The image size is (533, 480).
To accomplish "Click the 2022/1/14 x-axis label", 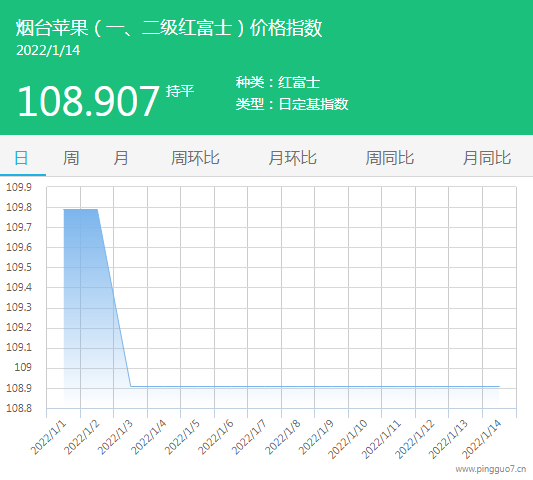I will 482,439.
